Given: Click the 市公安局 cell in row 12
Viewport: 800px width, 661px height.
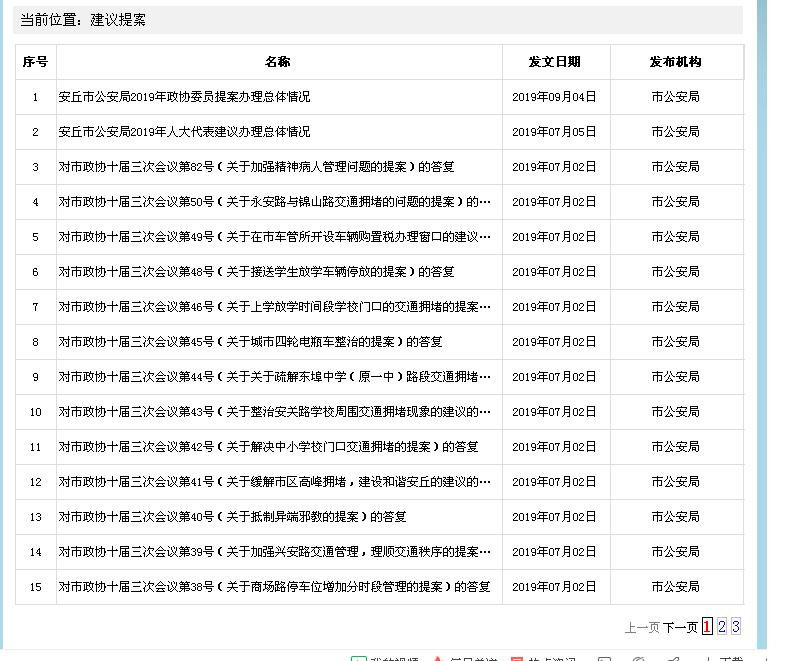Looking at the screenshot, I should (676, 482).
